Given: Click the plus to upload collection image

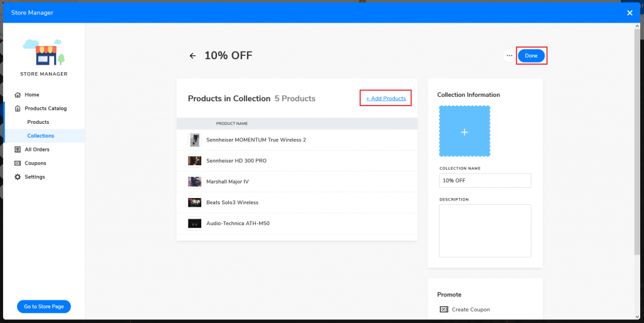Looking at the screenshot, I should coord(465,131).
